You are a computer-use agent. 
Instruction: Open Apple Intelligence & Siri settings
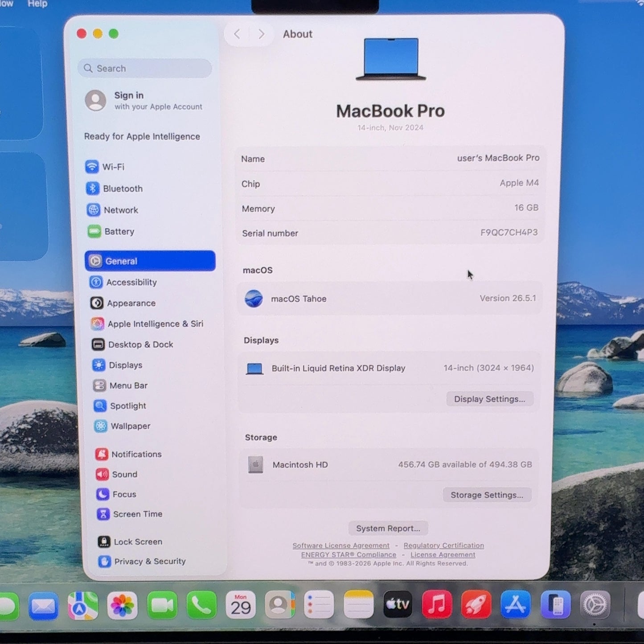pos(147,324)
